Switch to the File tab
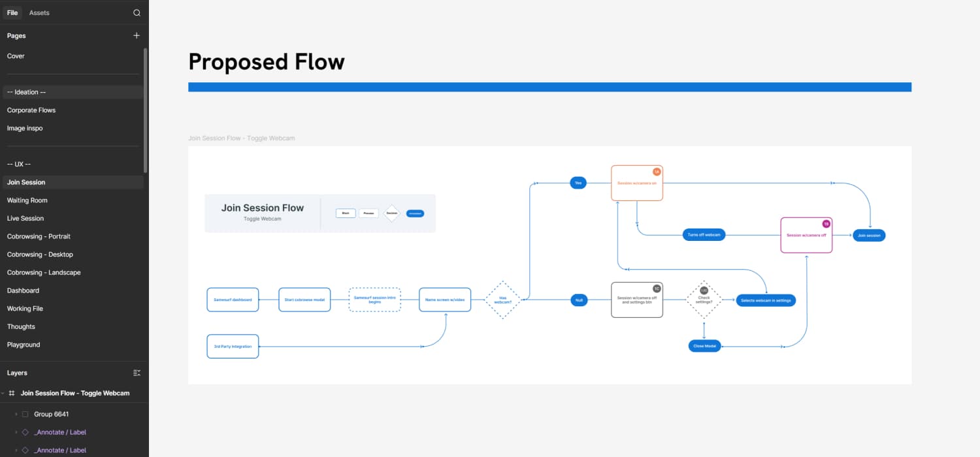 12,12
